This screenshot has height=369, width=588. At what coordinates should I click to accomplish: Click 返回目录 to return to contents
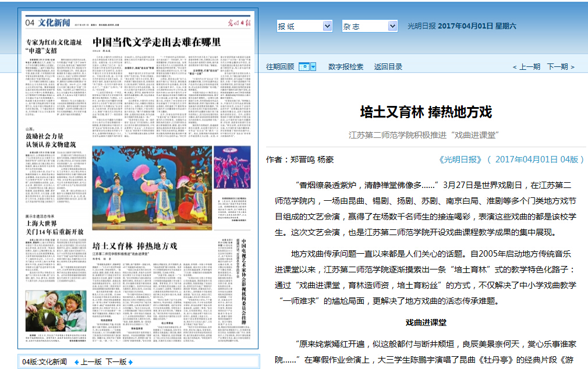coord(388,67)
